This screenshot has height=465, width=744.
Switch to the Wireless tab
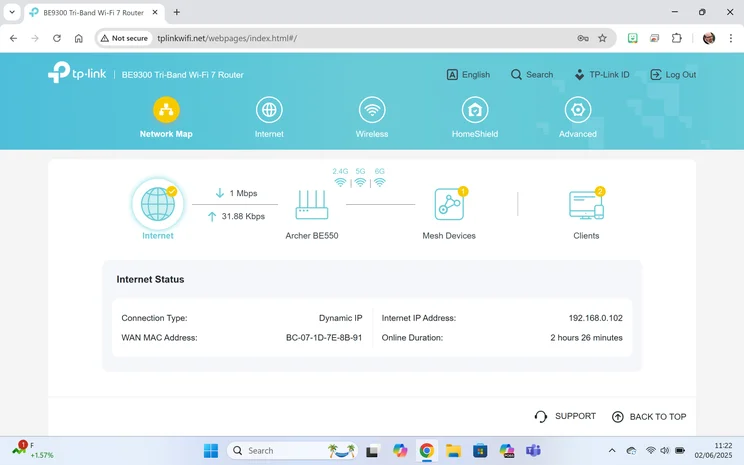click(372, 117)
